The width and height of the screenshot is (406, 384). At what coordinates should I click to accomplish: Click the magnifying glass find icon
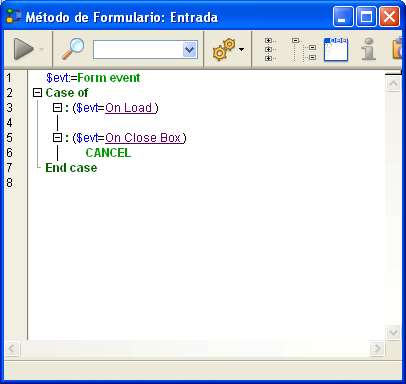click(73, 49)
